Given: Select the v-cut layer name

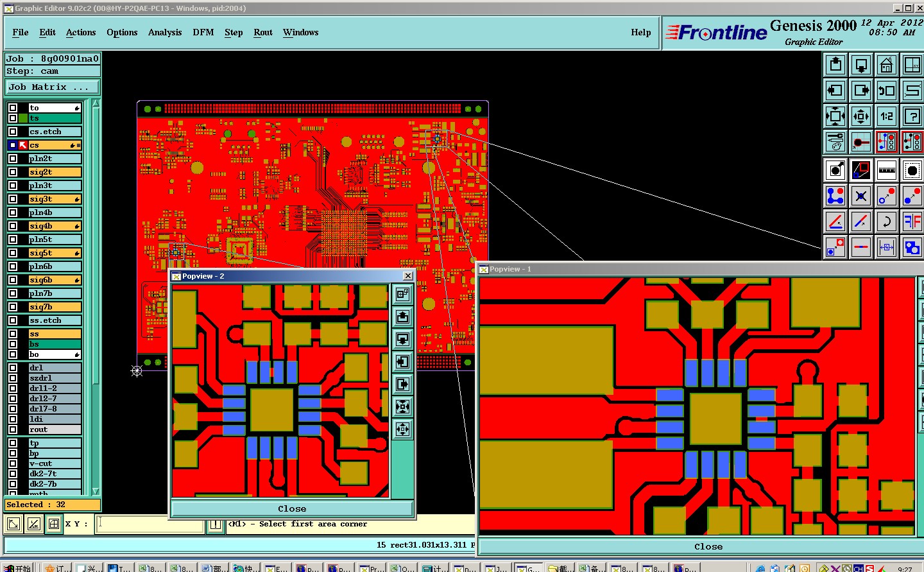Looking at the screenshot, I should (55, 464).
